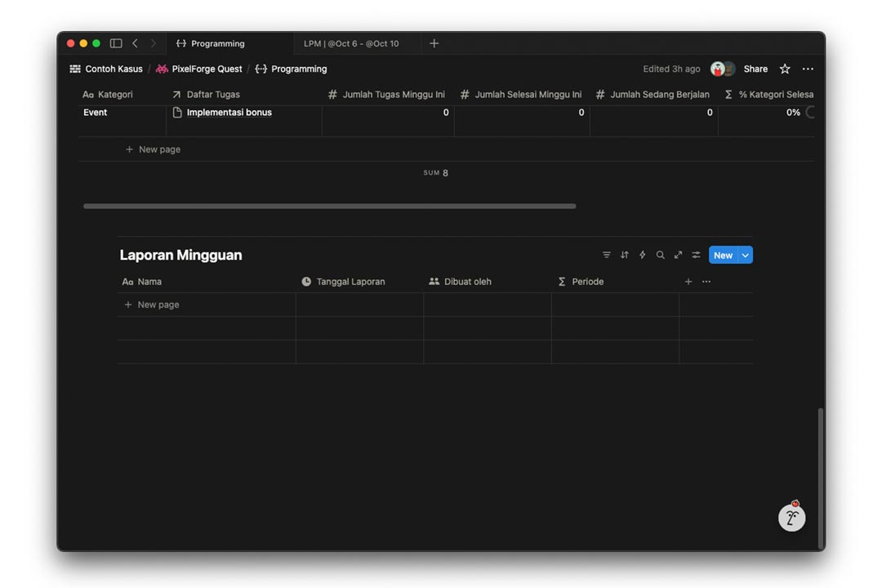
Task: Open the Implementasi bonus page
Action: [229, 113]
